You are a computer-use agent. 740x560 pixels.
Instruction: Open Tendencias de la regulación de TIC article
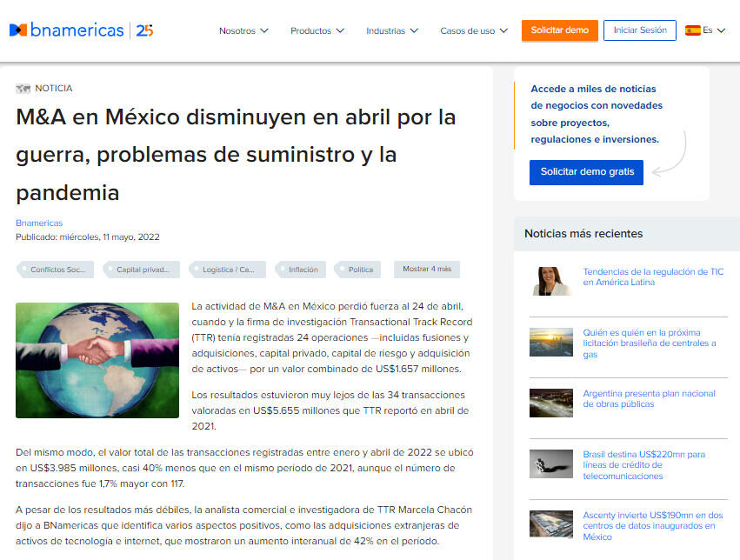(652, 277)
